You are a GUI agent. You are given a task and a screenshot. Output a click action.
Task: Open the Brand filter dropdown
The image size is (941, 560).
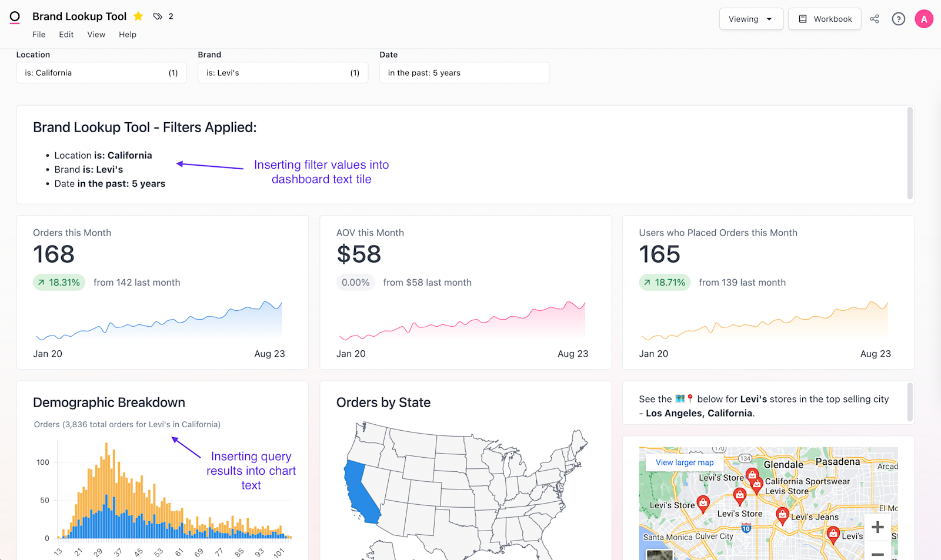click(x=283, y=73)
